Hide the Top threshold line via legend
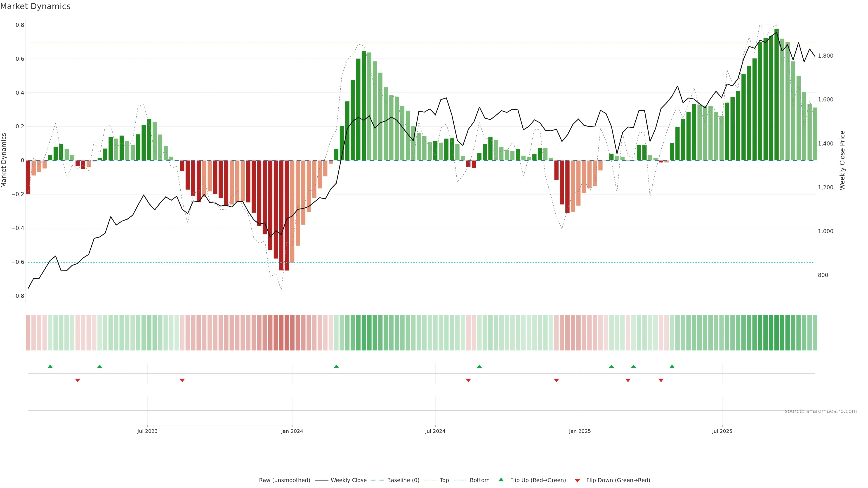868x488 pixels. [x=444, y=480]
